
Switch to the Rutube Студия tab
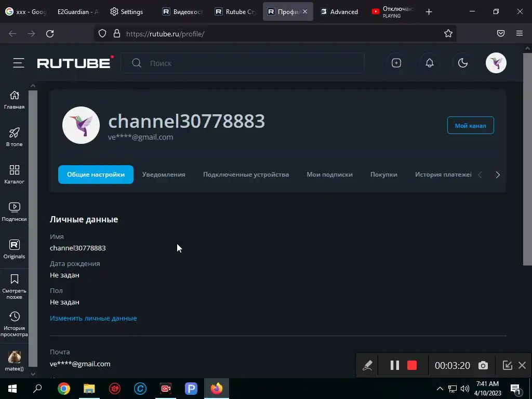point(235,11)
